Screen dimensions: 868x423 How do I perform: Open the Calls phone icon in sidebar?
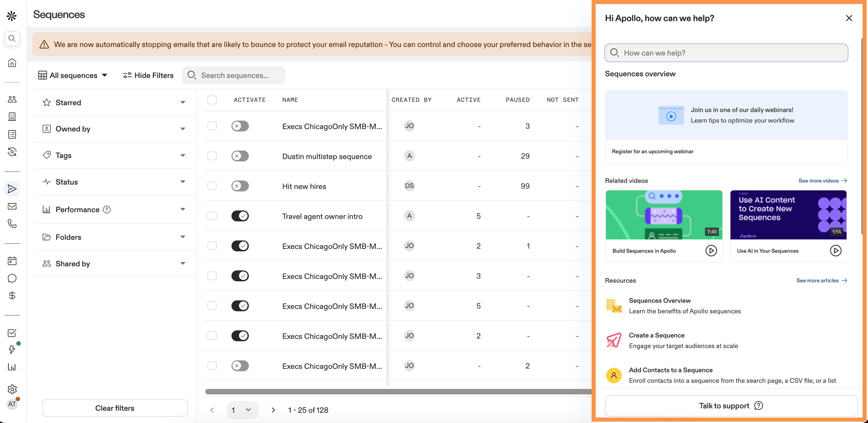[12, 224]
